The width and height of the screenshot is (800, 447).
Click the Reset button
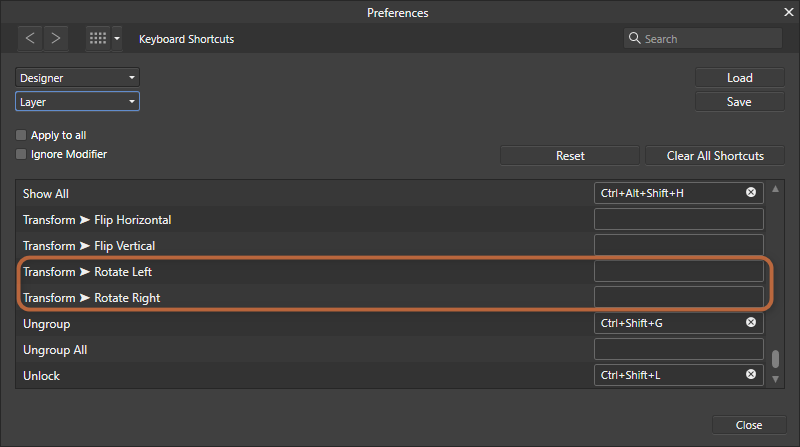[570, 155]
